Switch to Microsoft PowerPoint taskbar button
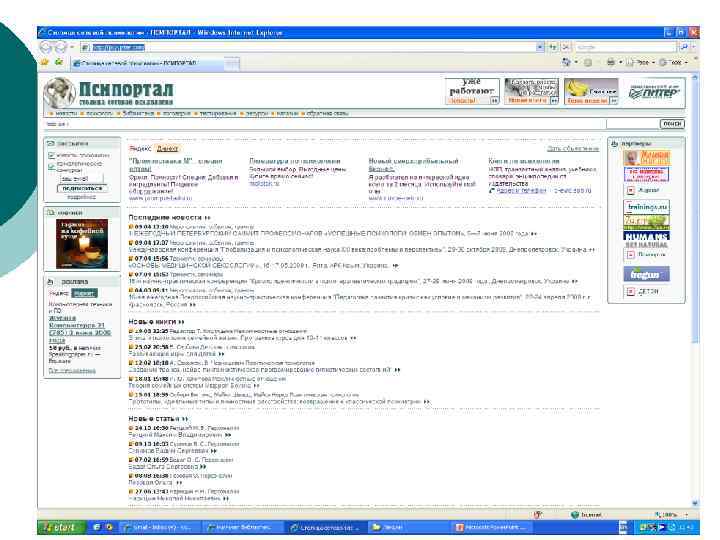 pos(490,528)
